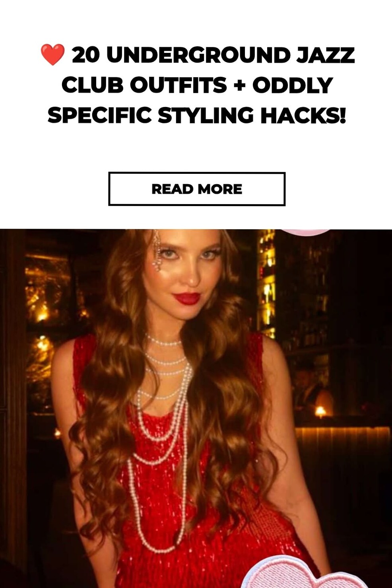392x588 pixels.
Task: Click the small candle light on right
Action: tap(320, 411)
